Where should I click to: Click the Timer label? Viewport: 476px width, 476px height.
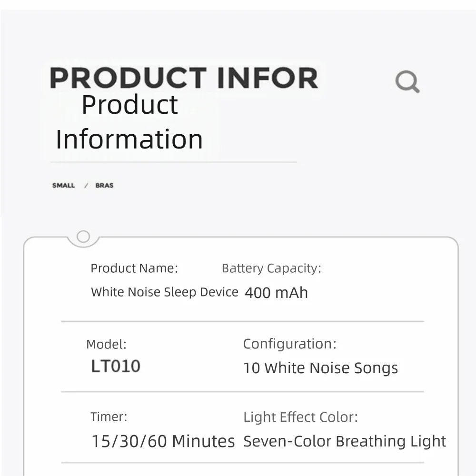point(109,417)
